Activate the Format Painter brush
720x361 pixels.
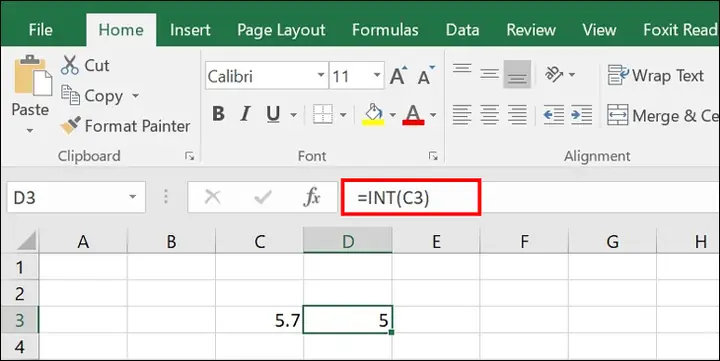71,126
